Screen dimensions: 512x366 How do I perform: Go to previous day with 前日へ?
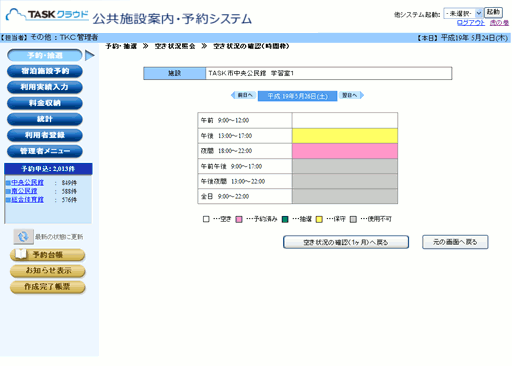click(244, 95)
